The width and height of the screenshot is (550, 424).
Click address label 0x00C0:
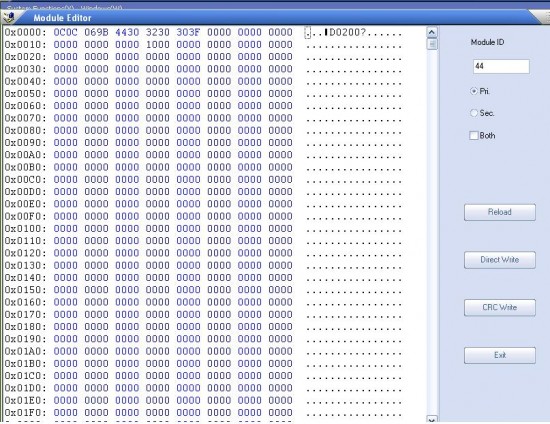click(26, 180)
